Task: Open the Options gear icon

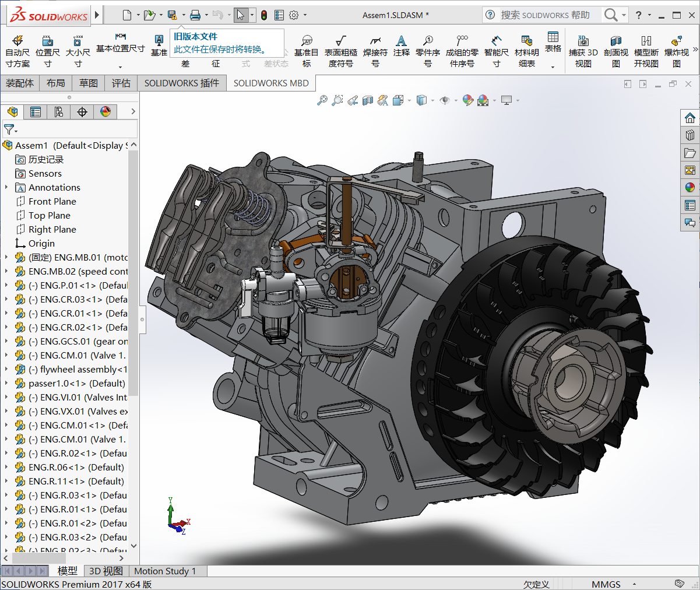Action: tap(294, 15)
